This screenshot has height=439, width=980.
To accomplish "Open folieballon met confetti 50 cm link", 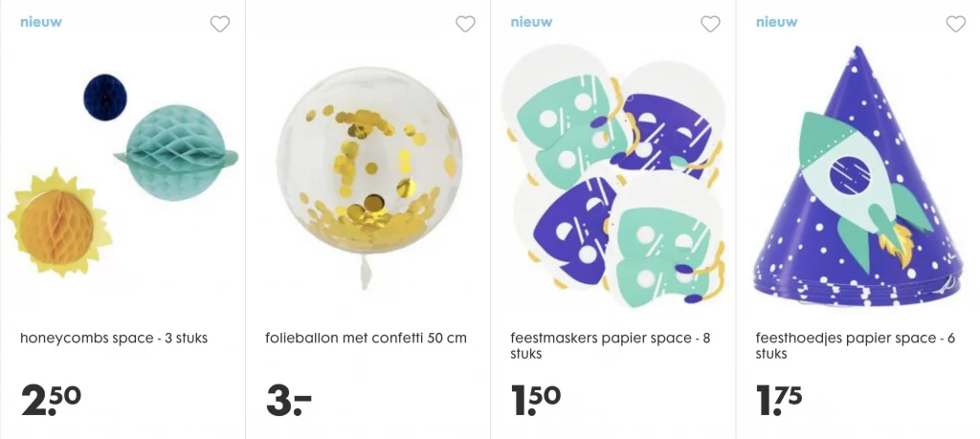I will [366, 339].
